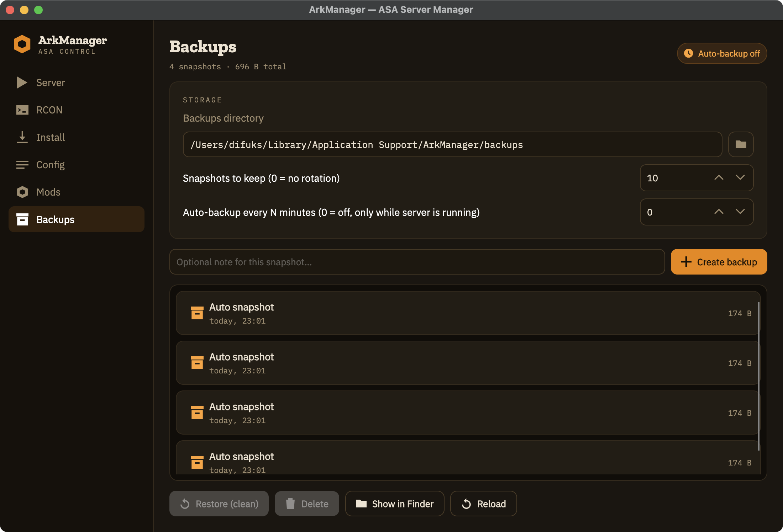Click the ArkManager hexagon logo
This screenshot has height=532, width=783.
(x=22, y=44)
